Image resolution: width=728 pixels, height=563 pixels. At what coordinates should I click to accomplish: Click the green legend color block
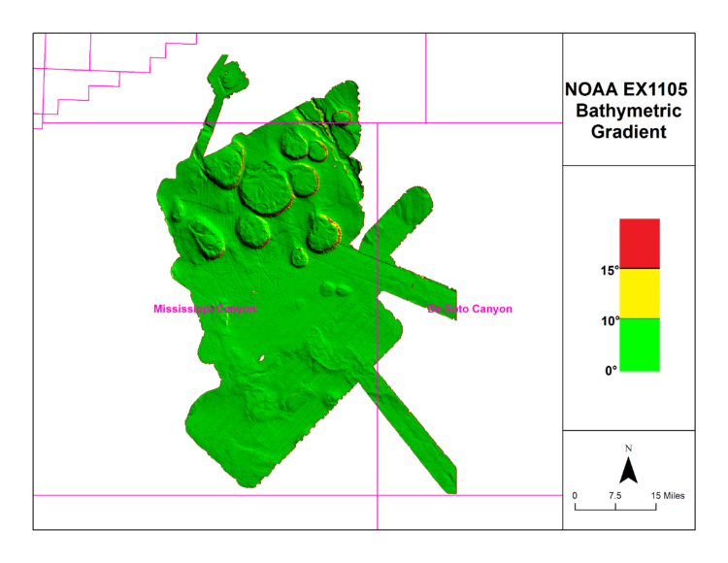pyautogui.click(x=640, y=345)
